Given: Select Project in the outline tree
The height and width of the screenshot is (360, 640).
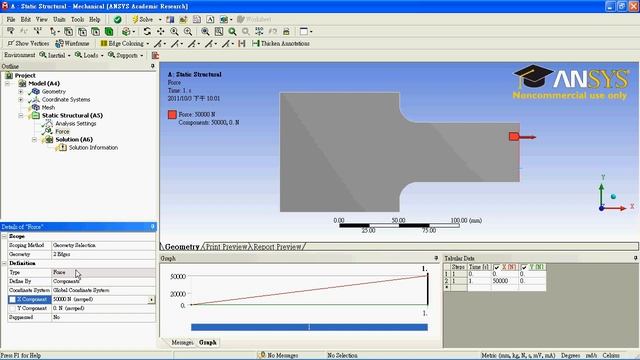Looking at the screenshot, I should click(25, 76).
